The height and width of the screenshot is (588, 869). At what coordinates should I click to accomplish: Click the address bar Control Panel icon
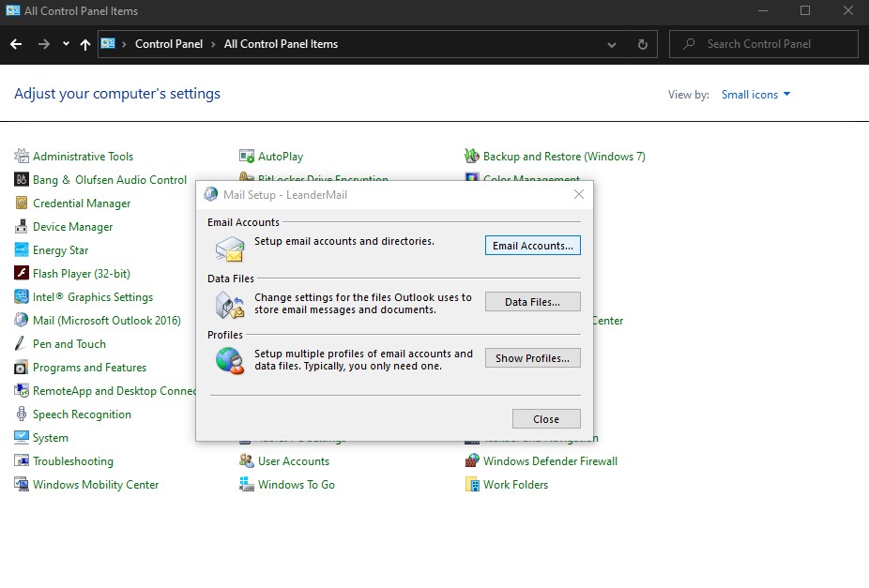click(108, 44)
